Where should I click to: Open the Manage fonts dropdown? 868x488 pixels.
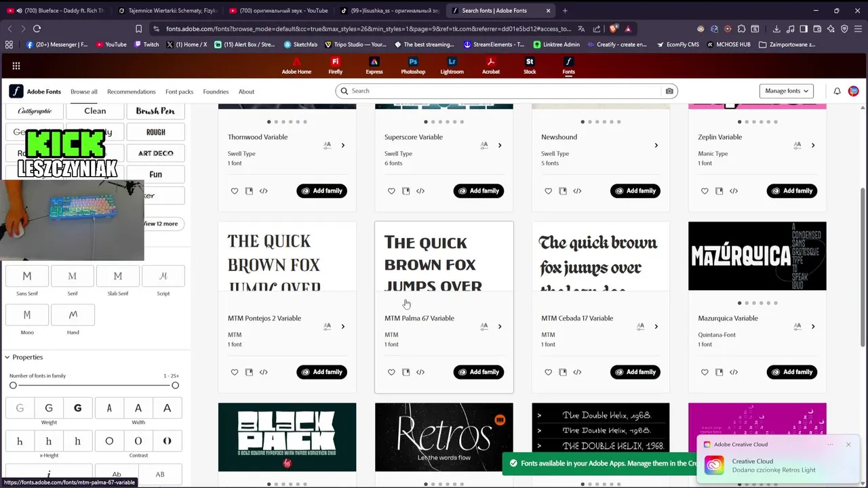[787, 91]
